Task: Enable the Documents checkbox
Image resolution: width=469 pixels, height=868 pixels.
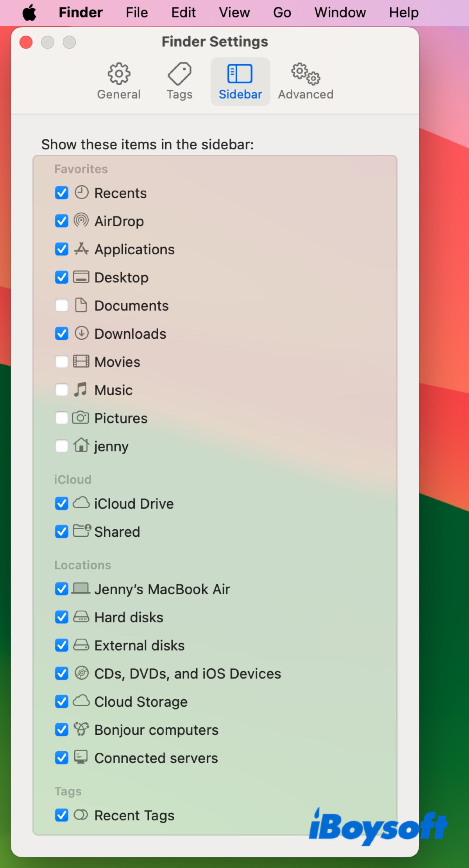Action: pos(62,305)
